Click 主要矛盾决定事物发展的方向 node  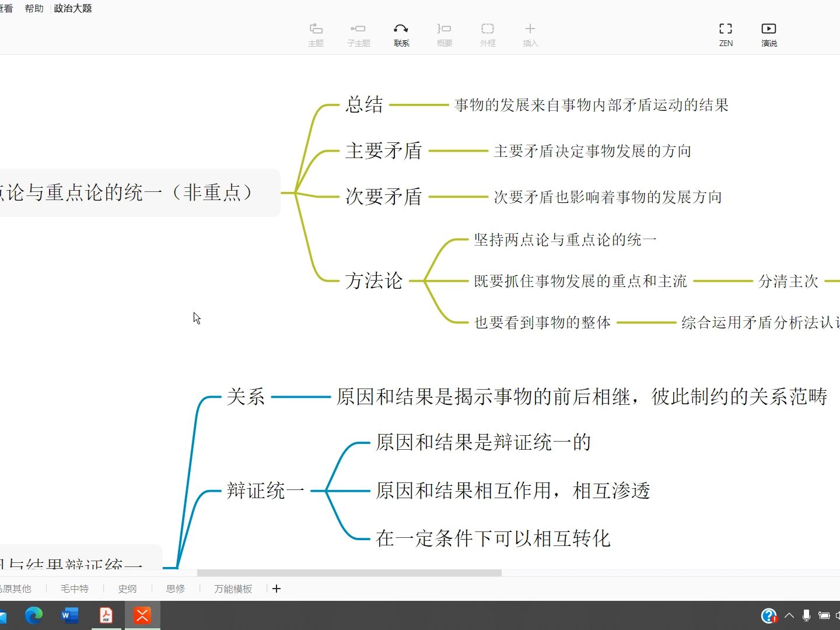tap(592, 151)
